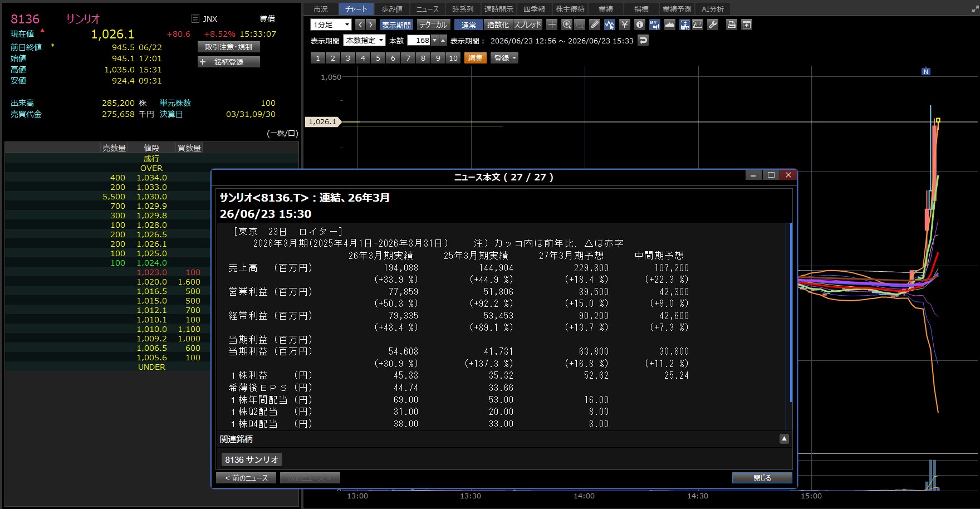Open the 1分足 timeframe dropdown
The width and height of the screenshot is (980, 509).
(x=331, y=25)
